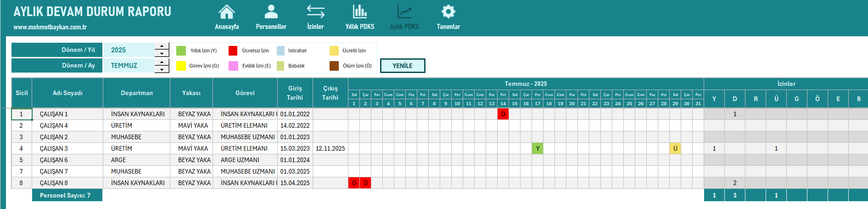The image size is (868, 209).
Task: Open the Tanımlar gear icon
Action: tap(448, 11)
